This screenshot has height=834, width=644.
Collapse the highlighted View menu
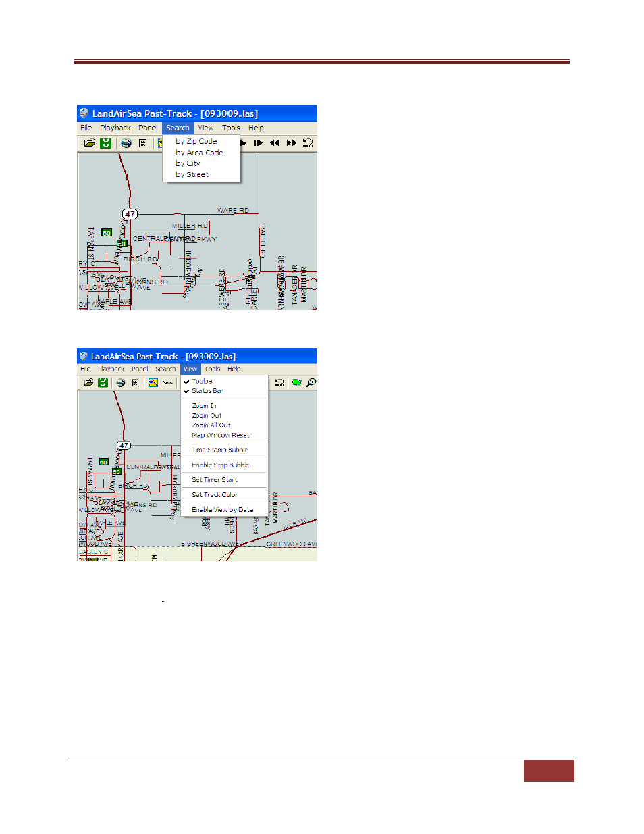point(190,369)
